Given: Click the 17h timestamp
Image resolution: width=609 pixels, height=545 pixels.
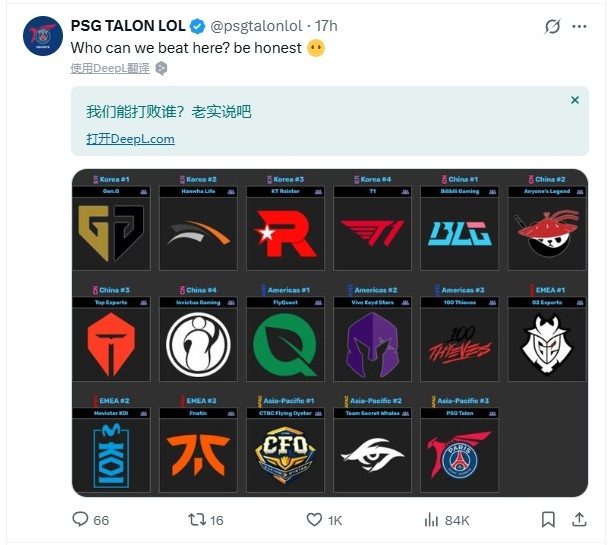Looking at the screenshot, I should click(325, 27).
